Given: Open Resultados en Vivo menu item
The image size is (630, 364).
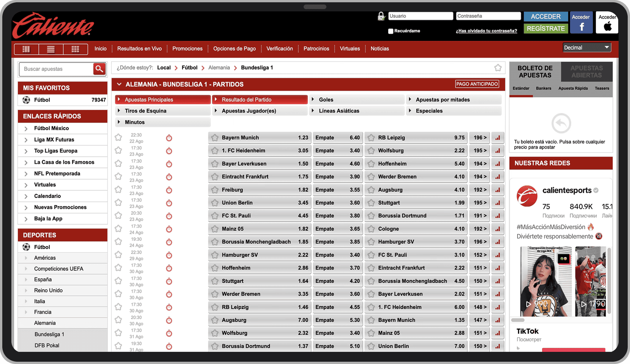Looking at the screenshot, I should point(139,49).
